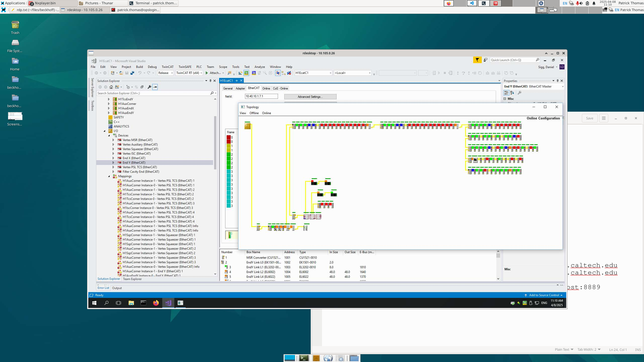Open the <Local> target system dropdown
This screenshot has width=644, height=362.
pyautogui.click(x=352, y=73)
